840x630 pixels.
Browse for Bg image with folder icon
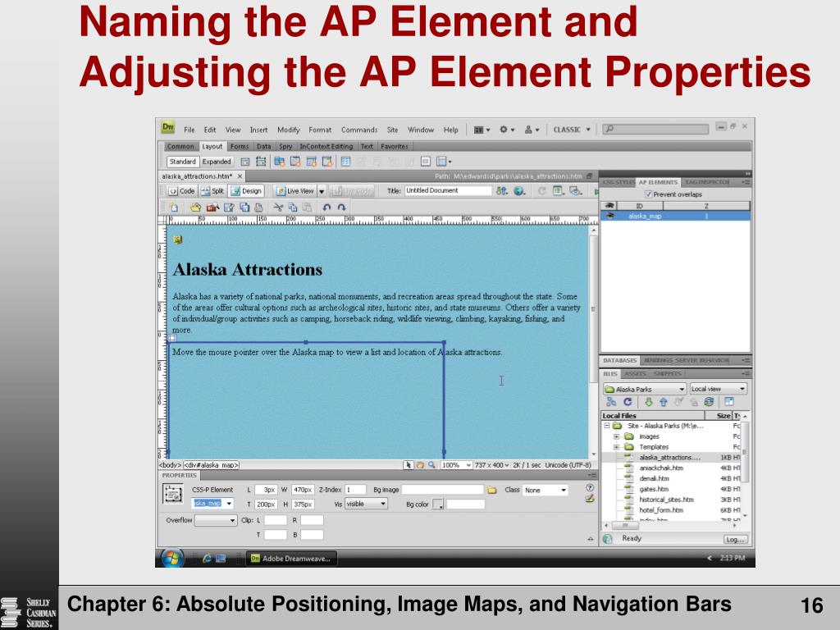coord(492,490)
